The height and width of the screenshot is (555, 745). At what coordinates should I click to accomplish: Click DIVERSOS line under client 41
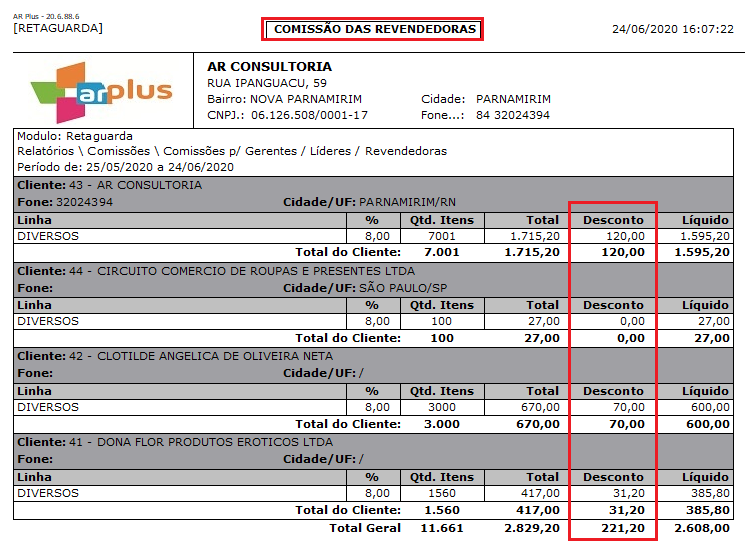[x=48, y=493]
